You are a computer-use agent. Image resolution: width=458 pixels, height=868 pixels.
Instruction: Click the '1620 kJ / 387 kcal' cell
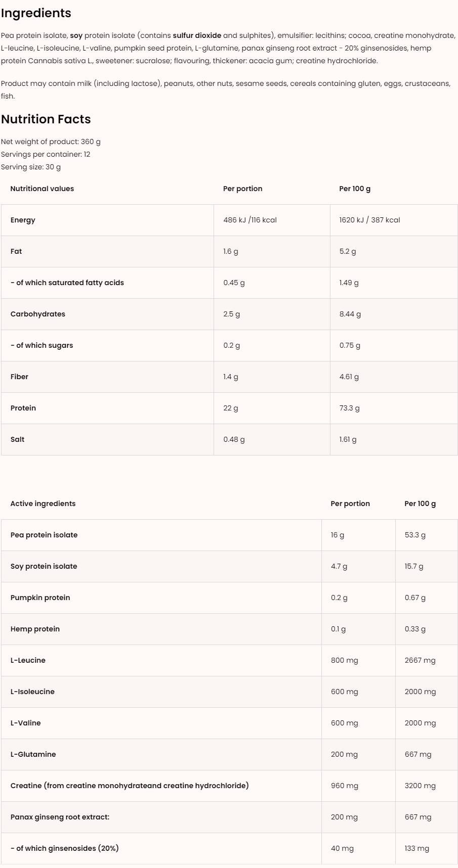(369, 220)
